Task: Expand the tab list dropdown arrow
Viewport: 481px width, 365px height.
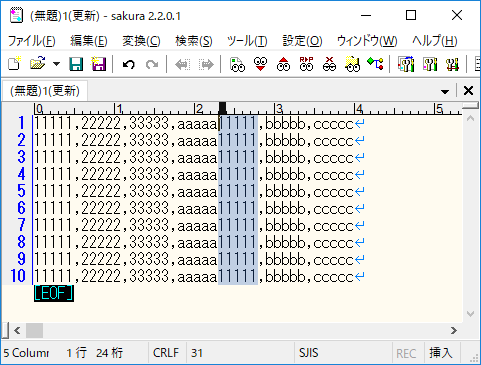Action: pos(445,91)
